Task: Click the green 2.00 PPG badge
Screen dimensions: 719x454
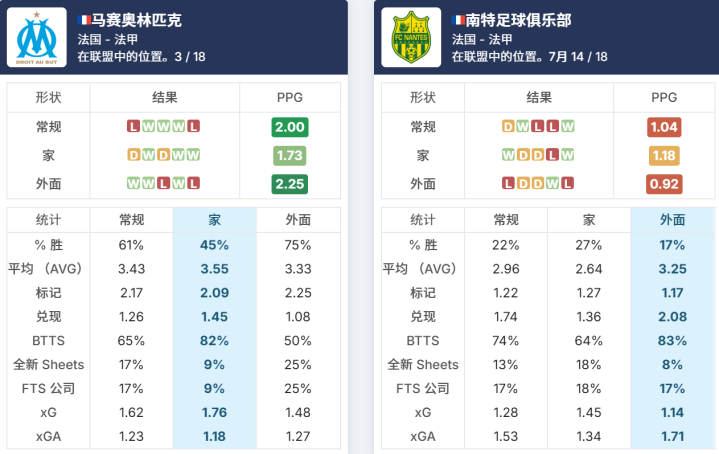Action: pos(290,127)
